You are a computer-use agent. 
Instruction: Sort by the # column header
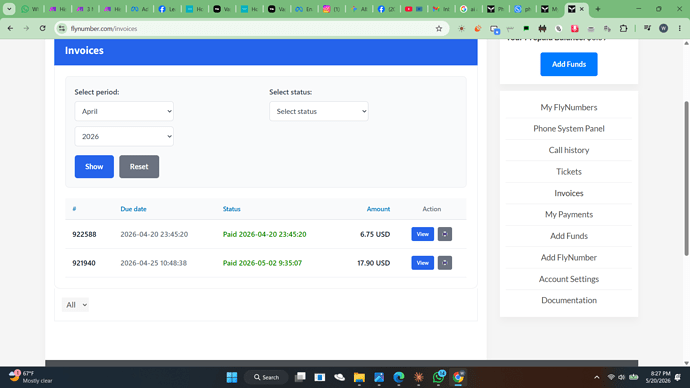[x=74, y=209]
